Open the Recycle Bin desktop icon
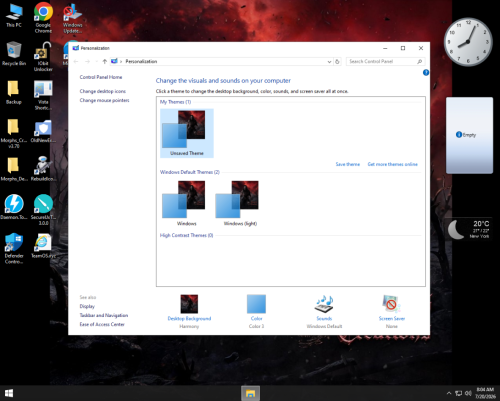Viewport: 500px width, 401px height. pyautogui.click(x=14, y=53)
